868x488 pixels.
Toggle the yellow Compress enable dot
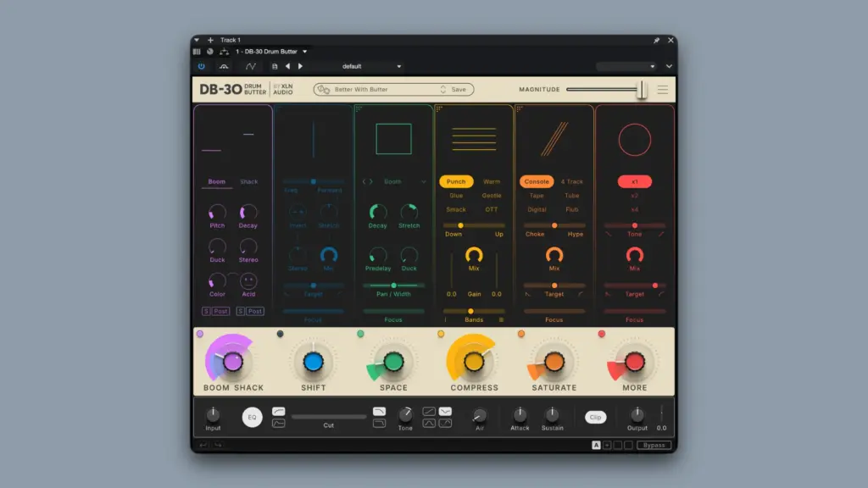(441, 334)
